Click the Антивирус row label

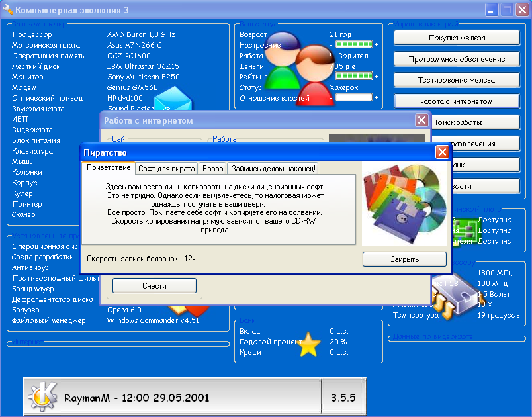(x=30, y=267)
